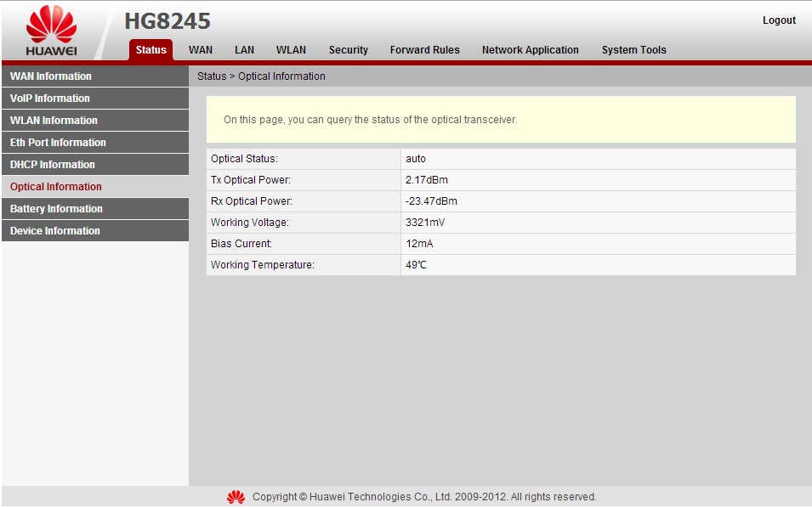Select WLAN Information in sidebar

tap(95, 121)
